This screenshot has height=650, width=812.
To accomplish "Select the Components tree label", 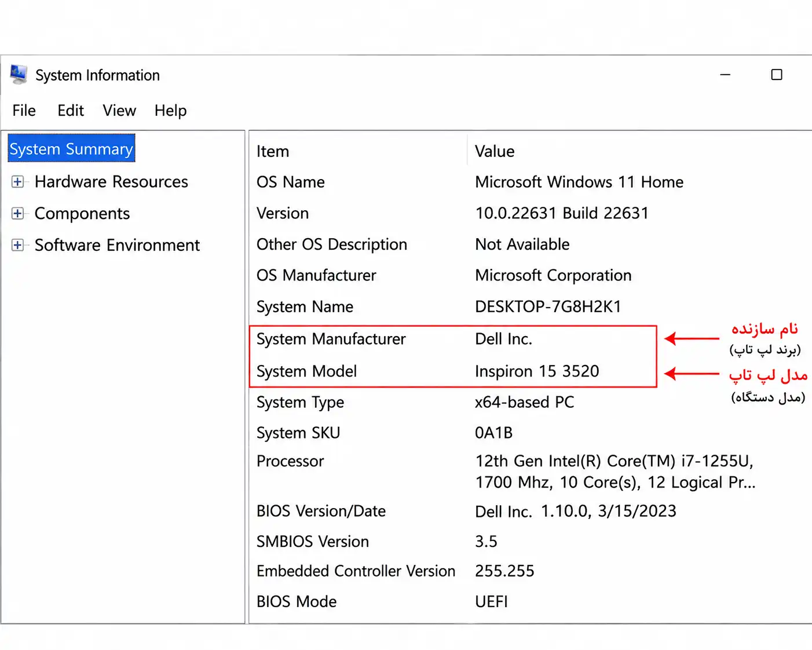I will pyautogui.click(x=82, y=214).
